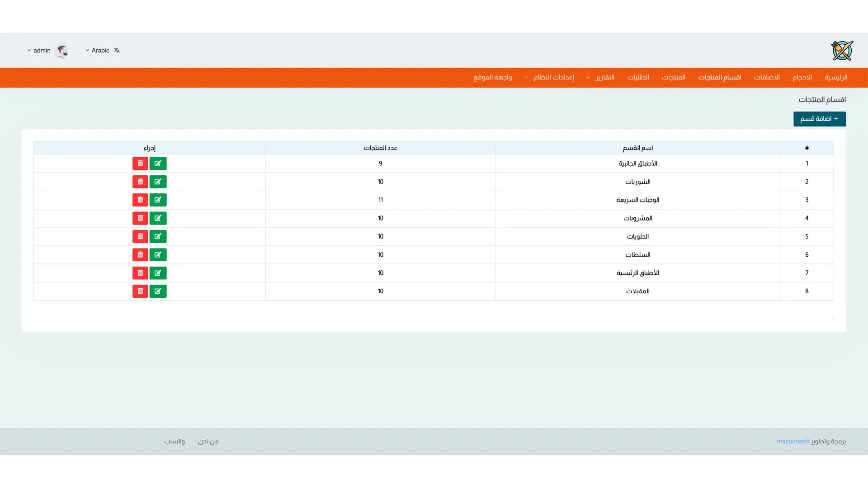The image size is (868, 488).
Task: Delete the السلطات category row
Action: point(140,255)
